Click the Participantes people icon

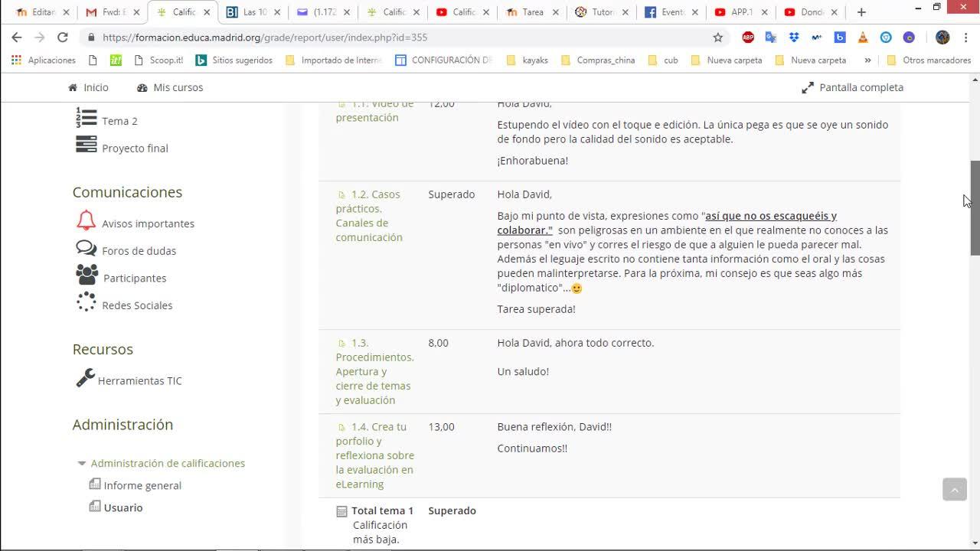pos(87,275)
